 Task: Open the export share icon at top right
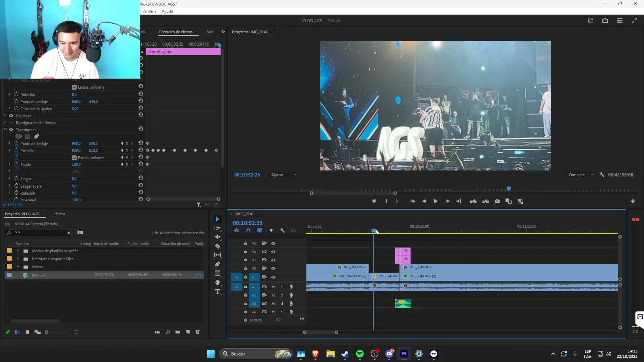pos(605,21)
